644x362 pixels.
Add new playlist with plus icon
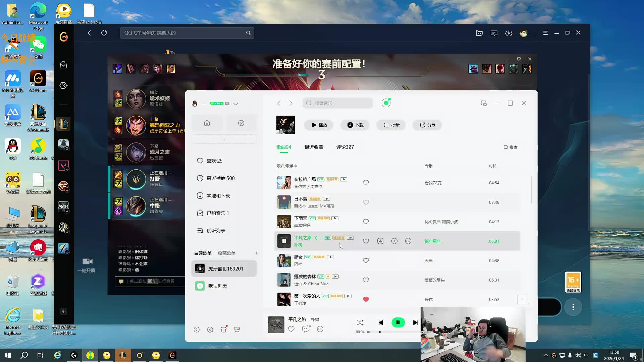click(257, 253)
